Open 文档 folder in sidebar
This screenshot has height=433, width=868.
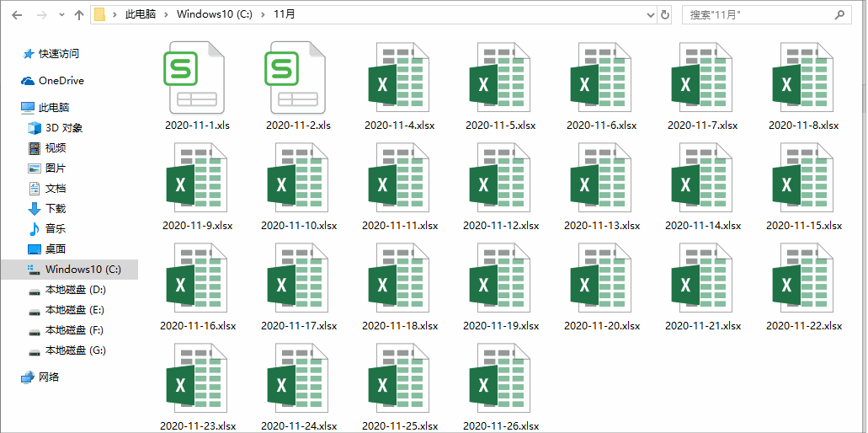tap(47, 189)
